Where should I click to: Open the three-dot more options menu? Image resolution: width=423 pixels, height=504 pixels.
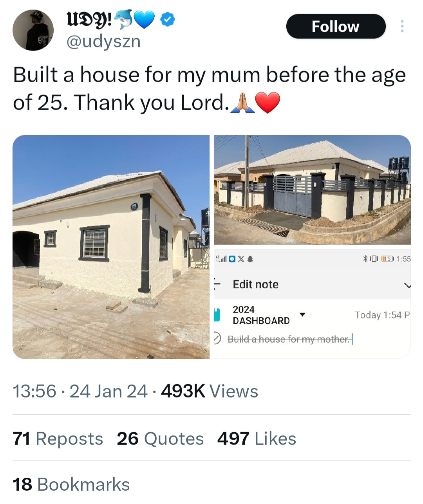402,26
